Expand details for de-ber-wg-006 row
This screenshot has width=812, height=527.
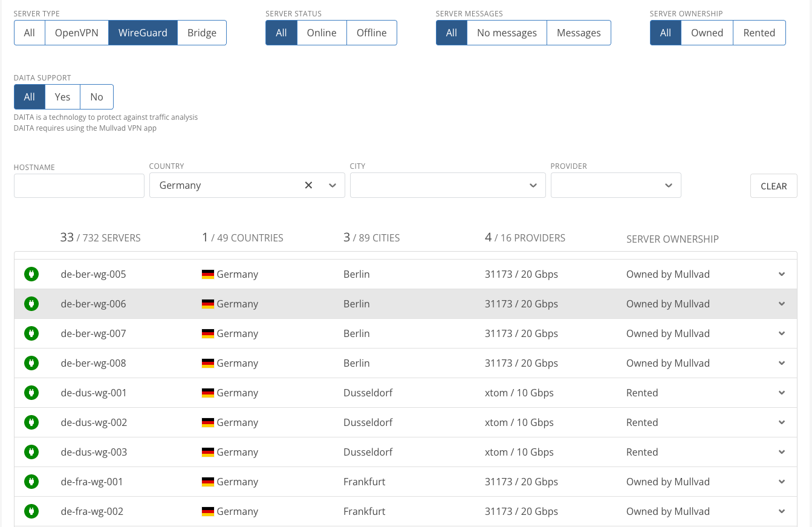coord(782,304)
